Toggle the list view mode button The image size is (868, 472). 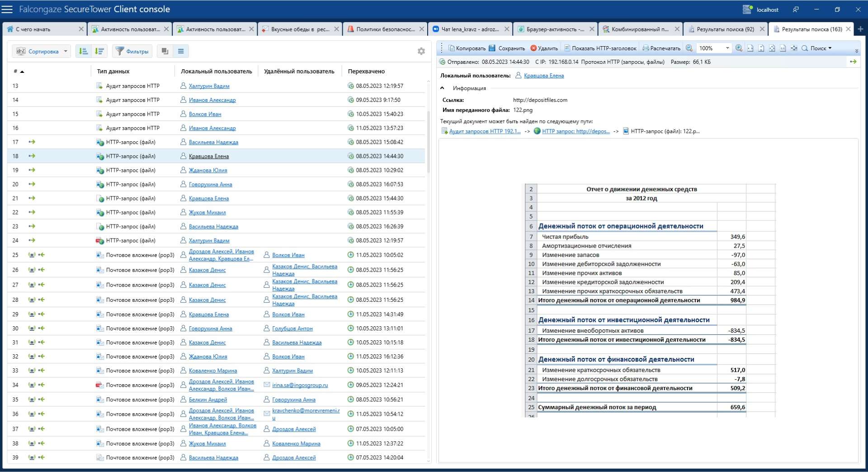tap(181, 51)
